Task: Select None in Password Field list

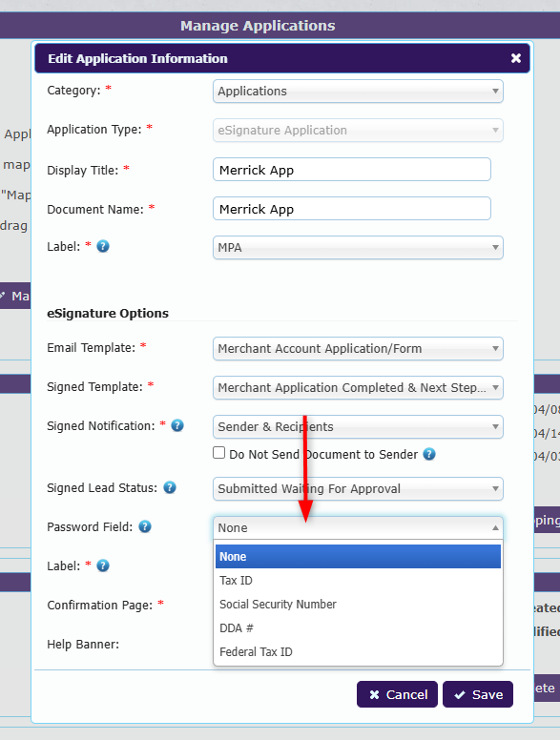Action: pos(358,556)
